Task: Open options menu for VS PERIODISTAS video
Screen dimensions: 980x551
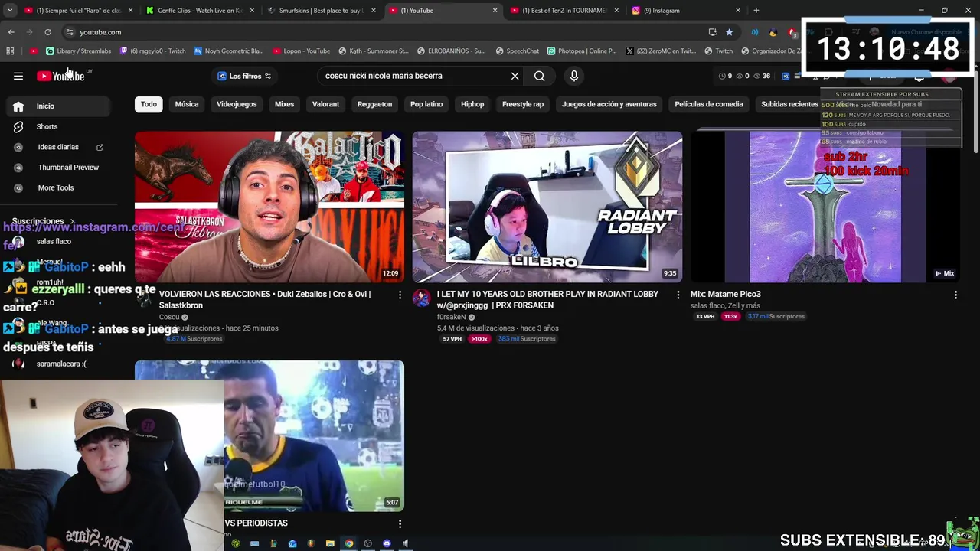Action: tap(400, 523)
